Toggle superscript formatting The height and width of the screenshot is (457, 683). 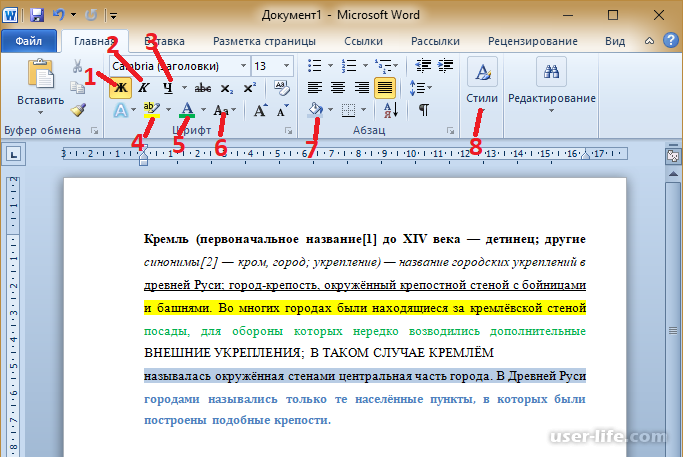[x=250, y=88]
